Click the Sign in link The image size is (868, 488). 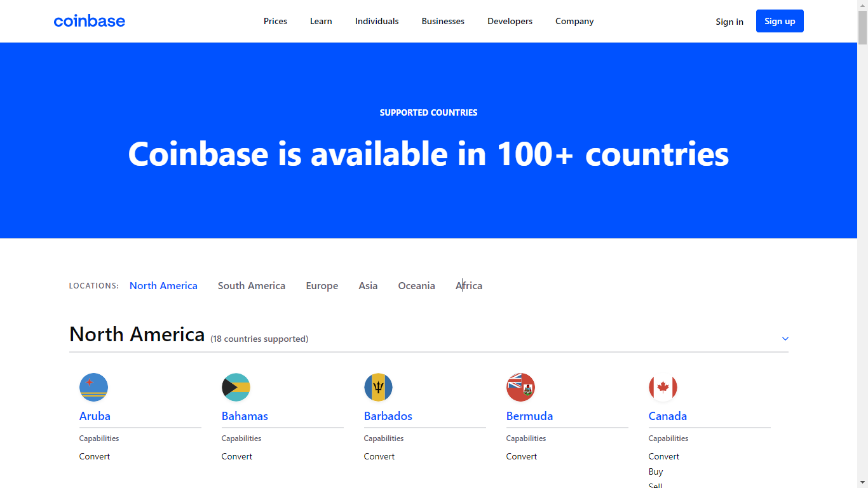click(x=729, y=22)
